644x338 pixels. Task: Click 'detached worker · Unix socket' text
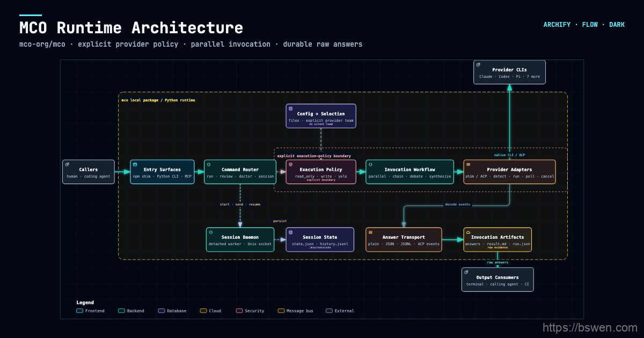point(240,244)
